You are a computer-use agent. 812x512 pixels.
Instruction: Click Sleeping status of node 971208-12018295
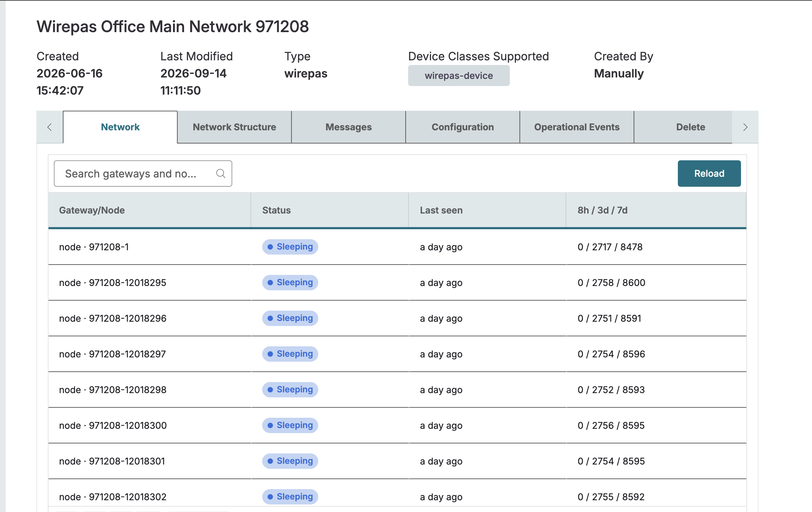click(x=290, y=283)
